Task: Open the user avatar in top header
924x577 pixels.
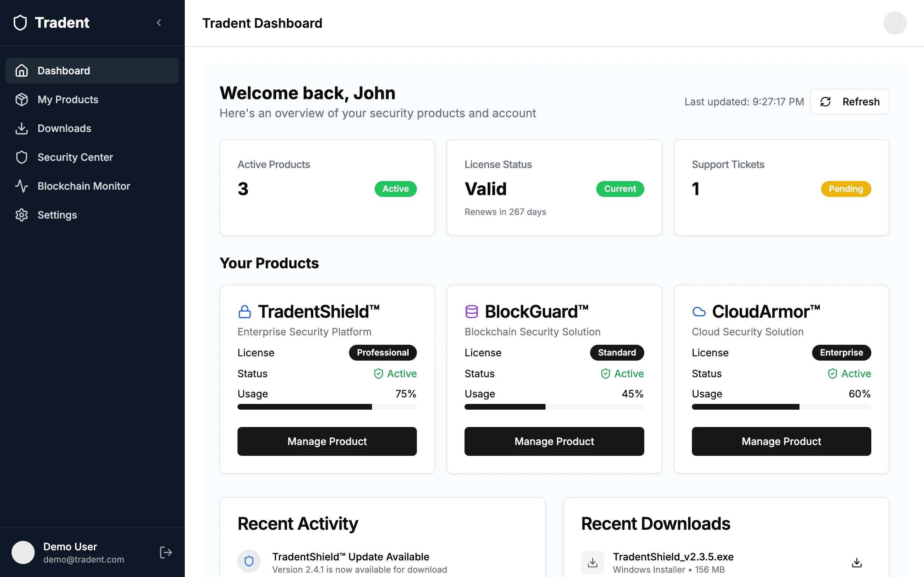Action: pos(895,23)
